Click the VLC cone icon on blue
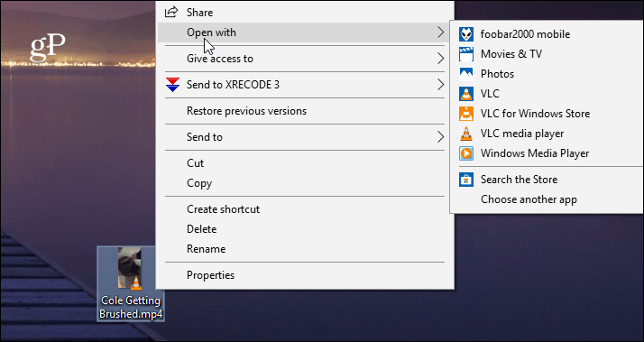This screenshot has height=342, width=644. click(x=466, y=94)
